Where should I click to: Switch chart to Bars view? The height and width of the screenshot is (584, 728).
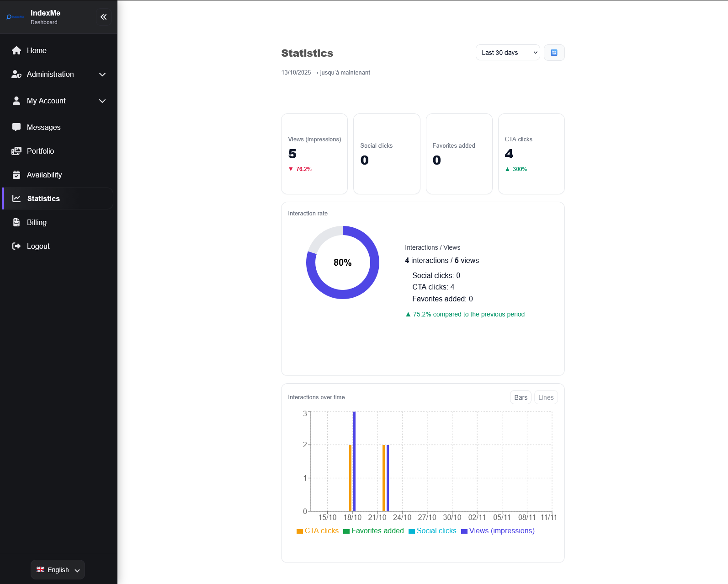click(x=521, y=397)
